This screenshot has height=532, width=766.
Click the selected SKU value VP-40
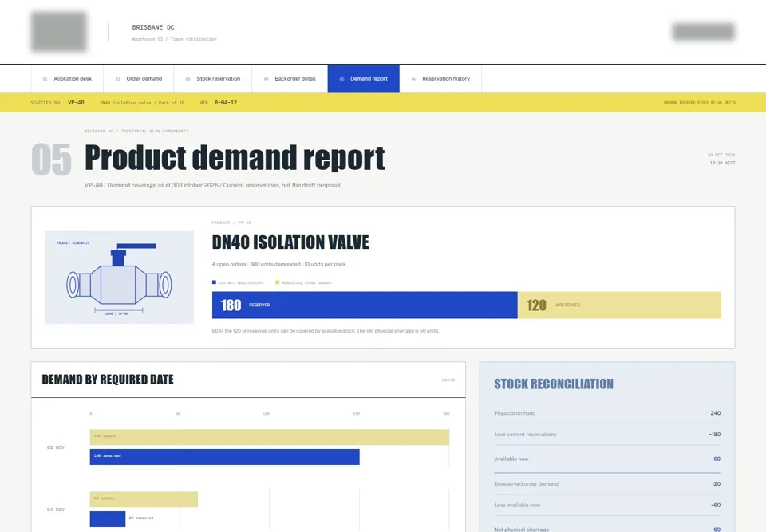pyautogui.click(x=77, y=103)
